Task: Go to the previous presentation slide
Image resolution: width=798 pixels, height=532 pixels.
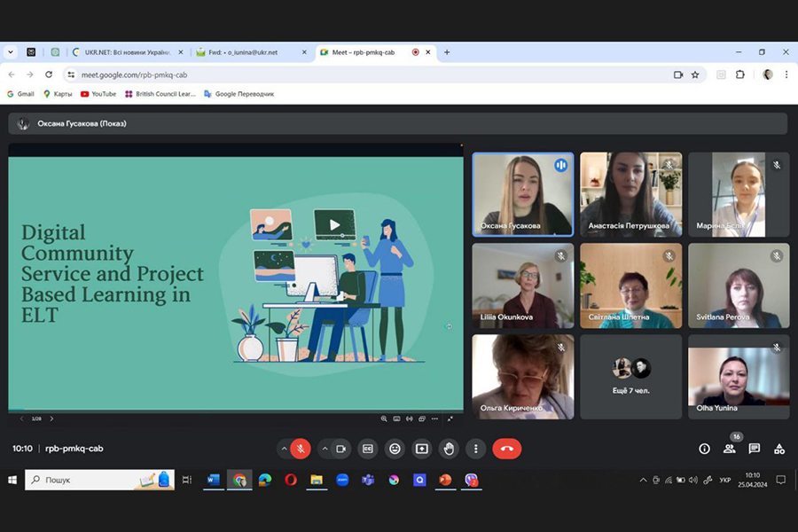Action: 21,419
